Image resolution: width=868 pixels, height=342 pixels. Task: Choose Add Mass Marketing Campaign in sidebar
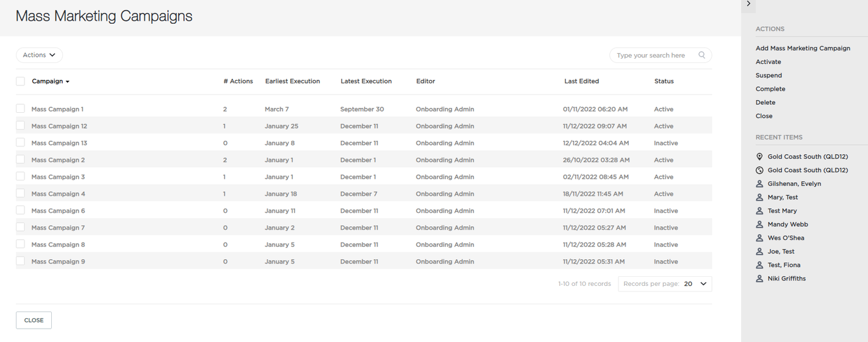(803, 48)
